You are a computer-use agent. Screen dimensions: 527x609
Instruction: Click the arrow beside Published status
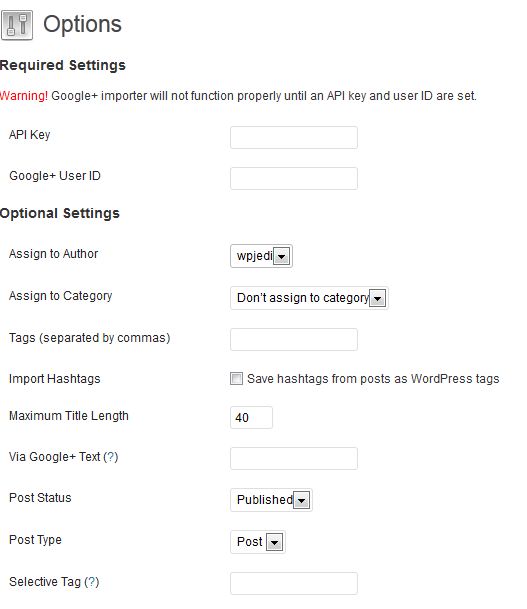pyautogui.click(x=301, y=500)
